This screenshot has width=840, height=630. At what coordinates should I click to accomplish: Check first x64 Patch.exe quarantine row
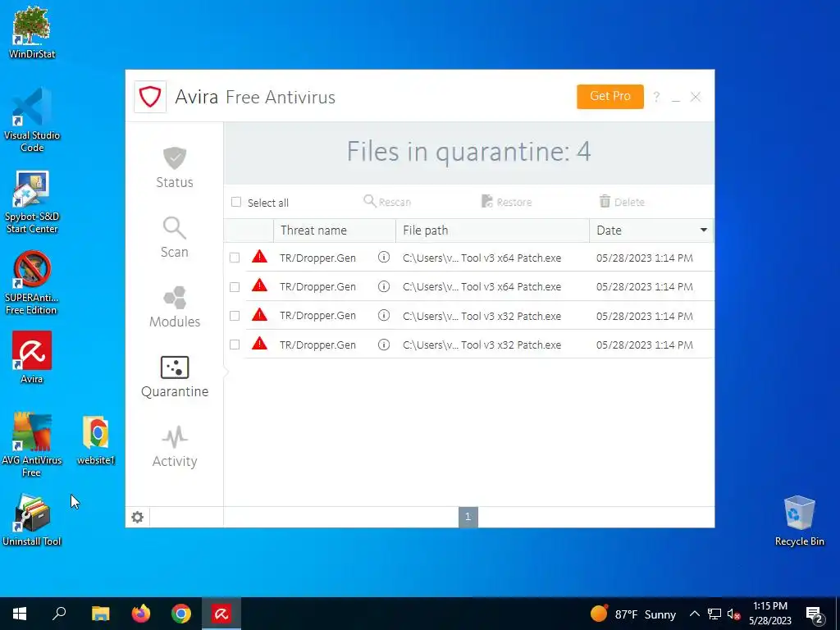pyautogui.click(x=235, y=258)
